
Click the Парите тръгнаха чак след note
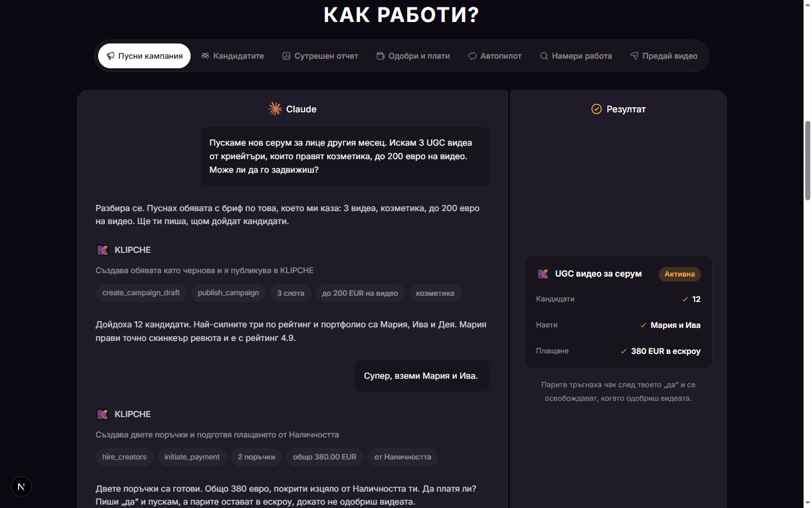619,392
